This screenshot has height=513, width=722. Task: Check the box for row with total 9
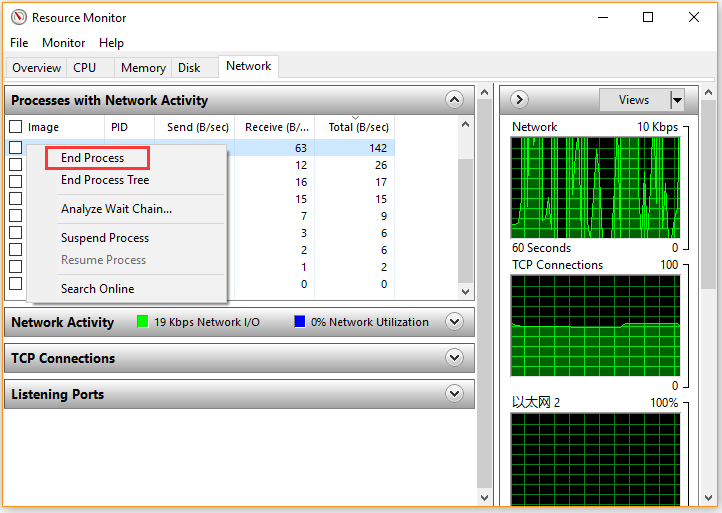tap(16, 216)
